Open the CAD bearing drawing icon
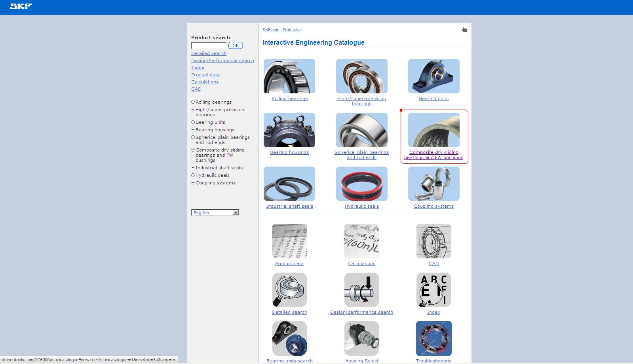The height and width of the screenshot is (364, 633). (x=433, y=241)
